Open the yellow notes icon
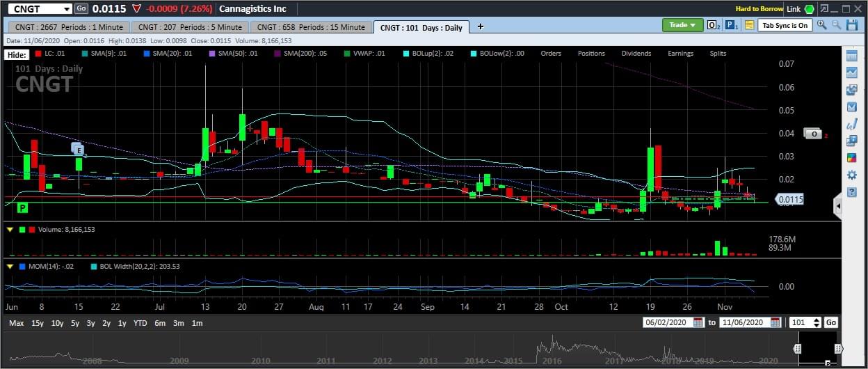This screenshot has height=369, width=868. (x=749, y=25)
